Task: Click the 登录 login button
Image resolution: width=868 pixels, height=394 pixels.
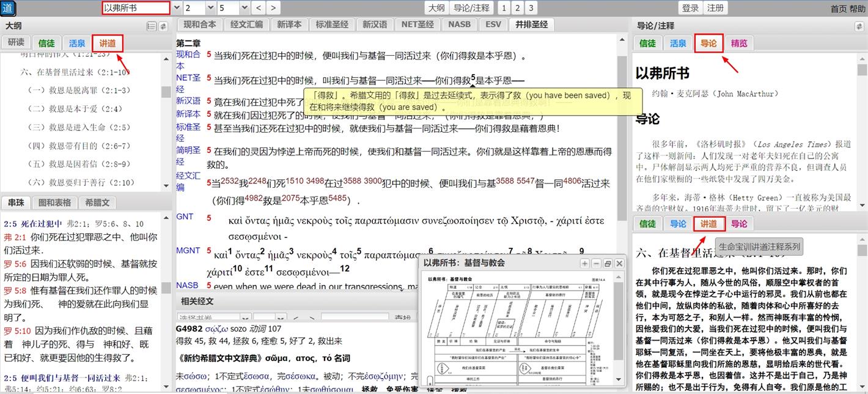Action: [690, 8]
